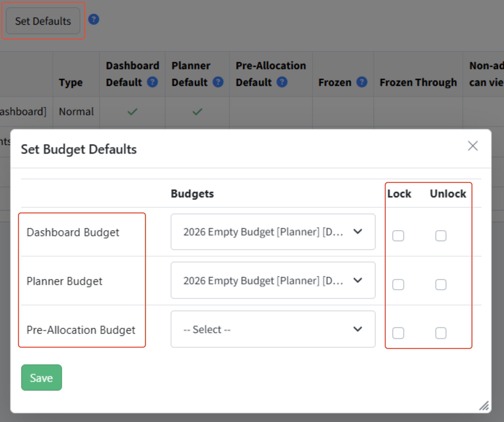
Task: Tick Unlock for Planner Budget
Action: (x=441, y=284)
